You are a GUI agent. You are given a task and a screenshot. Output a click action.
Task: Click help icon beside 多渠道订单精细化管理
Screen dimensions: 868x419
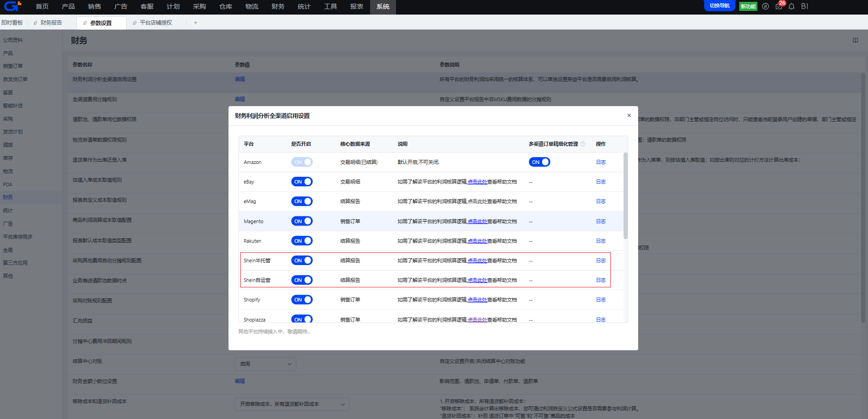click(583, 144)
